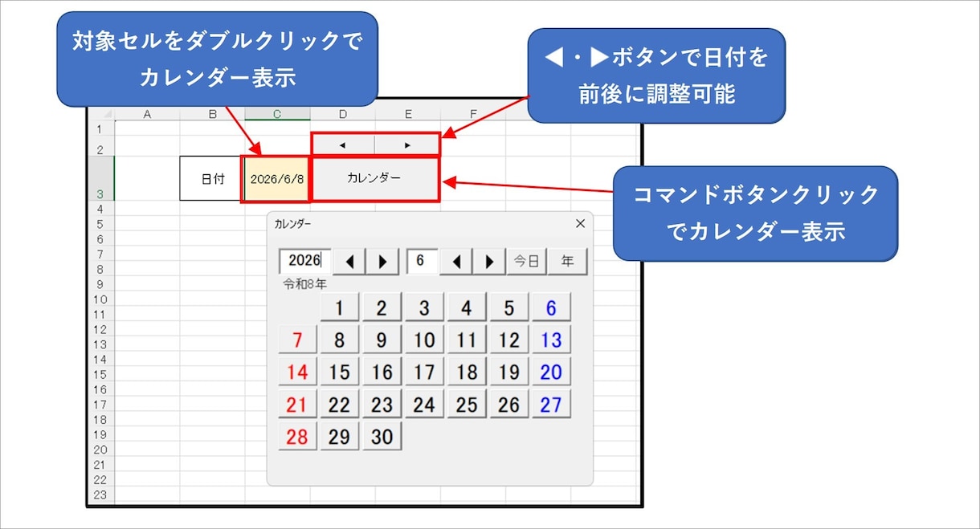Click the sheet's right arrow date button
The width and height of the screenshot is (980, 529).
(x=406, y=145)
